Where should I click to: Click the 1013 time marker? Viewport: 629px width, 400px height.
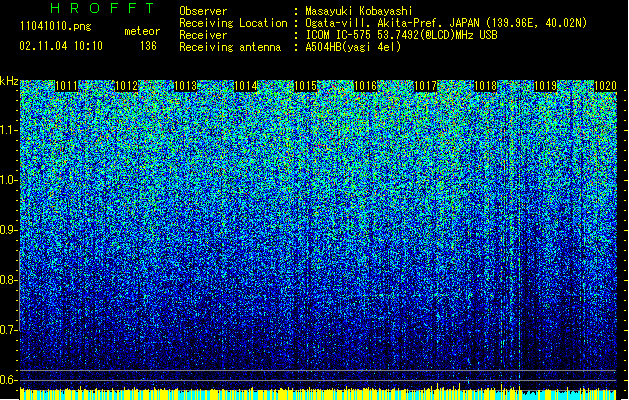186,86
